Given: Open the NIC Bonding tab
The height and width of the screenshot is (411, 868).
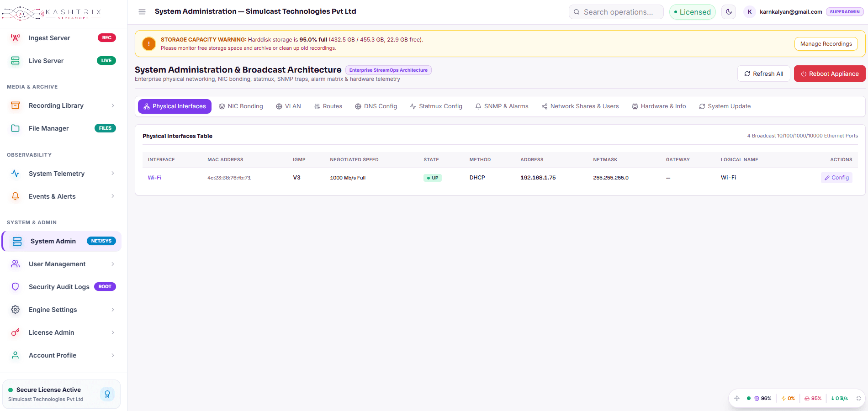Looking at the screenshot, I should [x=241, y=106].
